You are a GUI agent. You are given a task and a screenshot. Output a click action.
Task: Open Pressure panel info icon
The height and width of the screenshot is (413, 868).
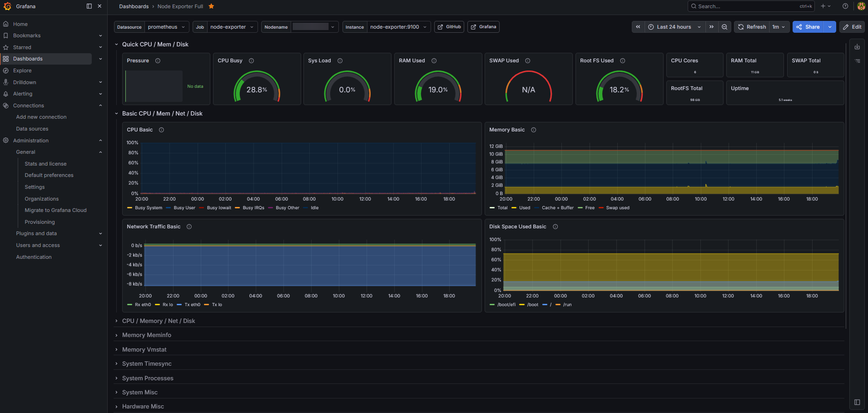pos(158,61)
